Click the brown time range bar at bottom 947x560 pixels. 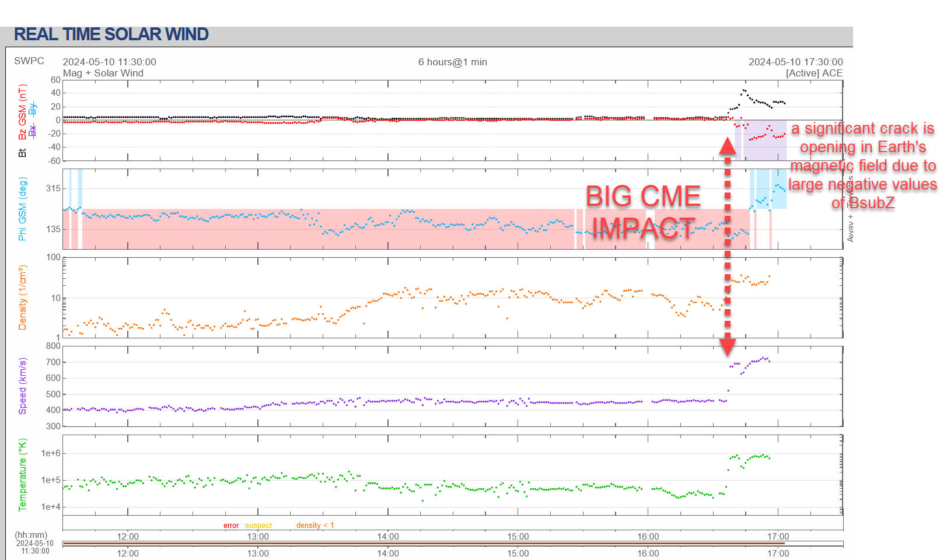tap(423, 544)
